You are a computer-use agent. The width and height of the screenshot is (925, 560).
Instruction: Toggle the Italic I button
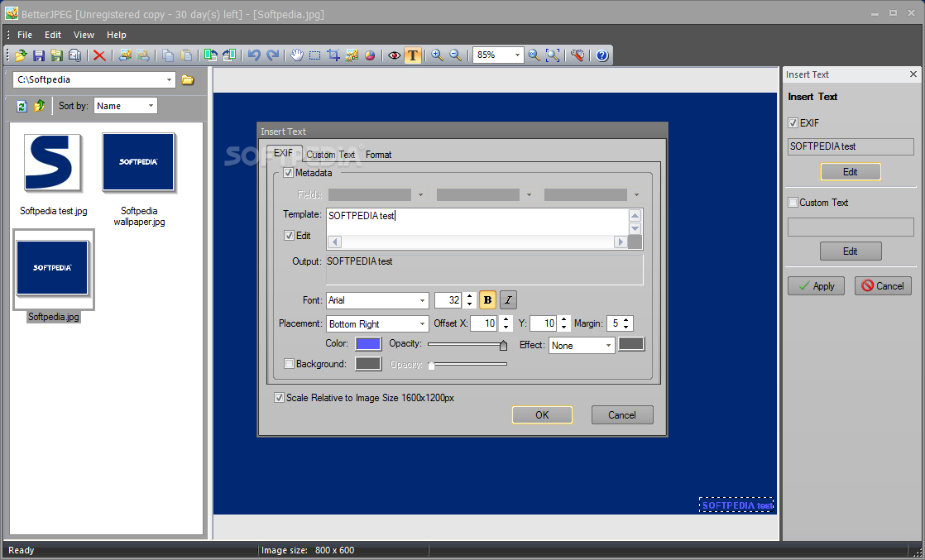click(x=509, y=300)
